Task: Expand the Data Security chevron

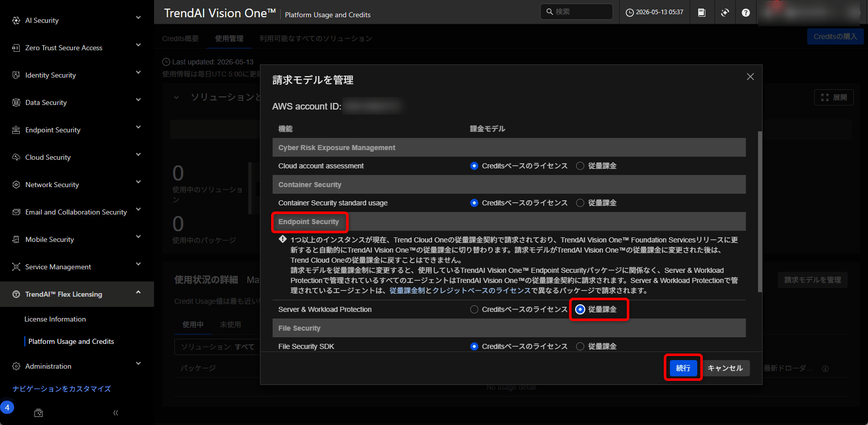Action: (138, 100)
